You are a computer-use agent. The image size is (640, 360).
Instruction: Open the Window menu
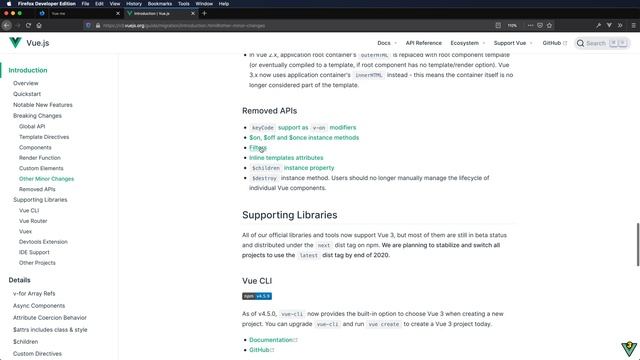pyautogui.click(x=204, y=4)
